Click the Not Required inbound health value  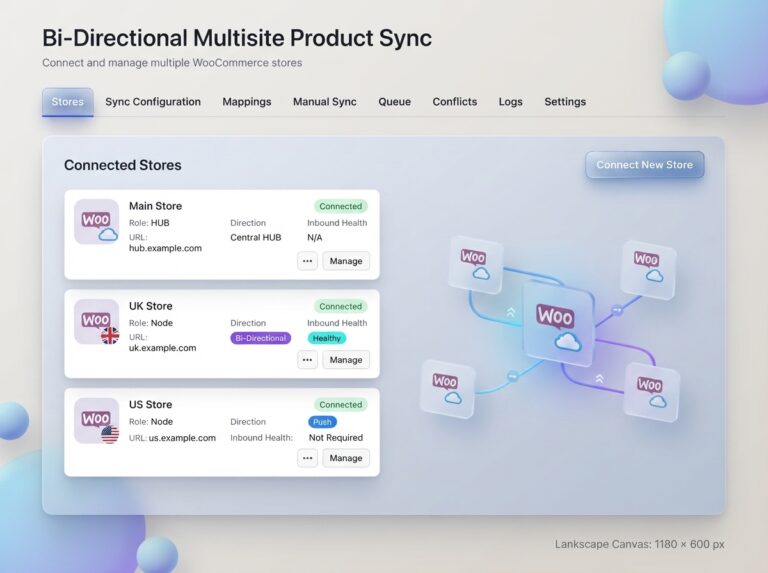(x=336, y=438)
